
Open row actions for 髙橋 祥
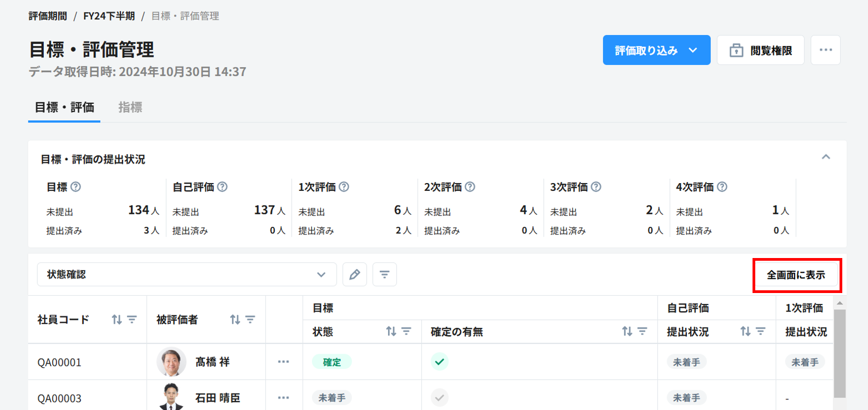coord(283,362)
